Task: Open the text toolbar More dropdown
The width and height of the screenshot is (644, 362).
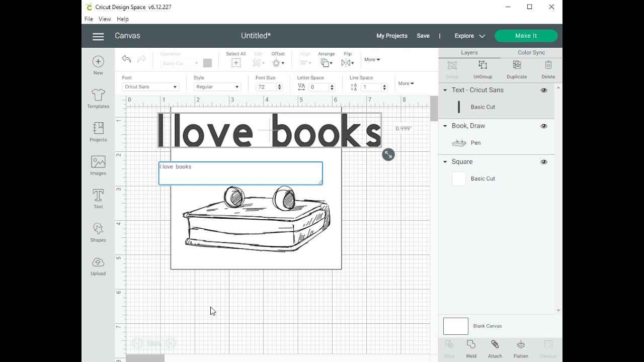Action: tap(406, 83)
